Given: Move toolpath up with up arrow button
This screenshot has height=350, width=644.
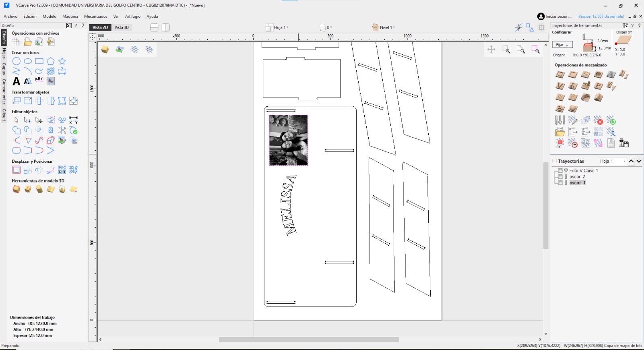Looking at the screenshot, I should 631,161.
